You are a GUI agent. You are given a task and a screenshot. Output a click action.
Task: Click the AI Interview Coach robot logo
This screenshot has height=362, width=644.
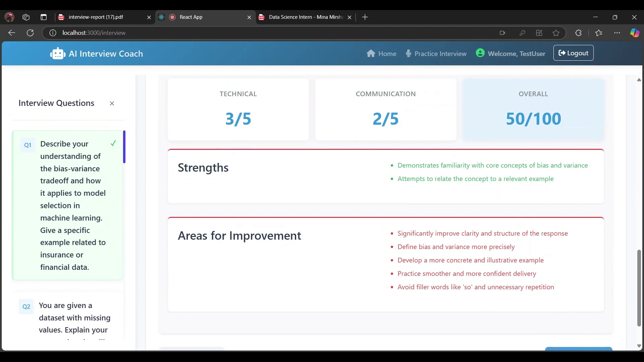(x=57, y=54)
